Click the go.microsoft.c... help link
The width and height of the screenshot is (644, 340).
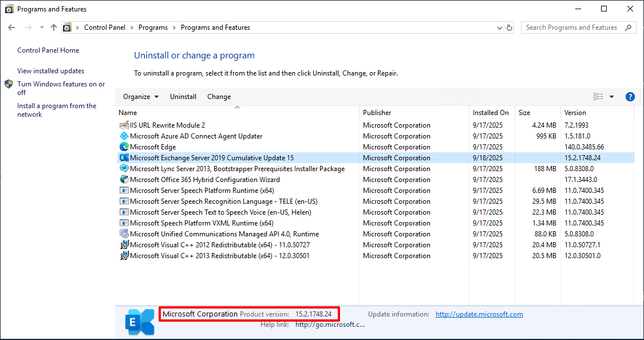(330, 325)
